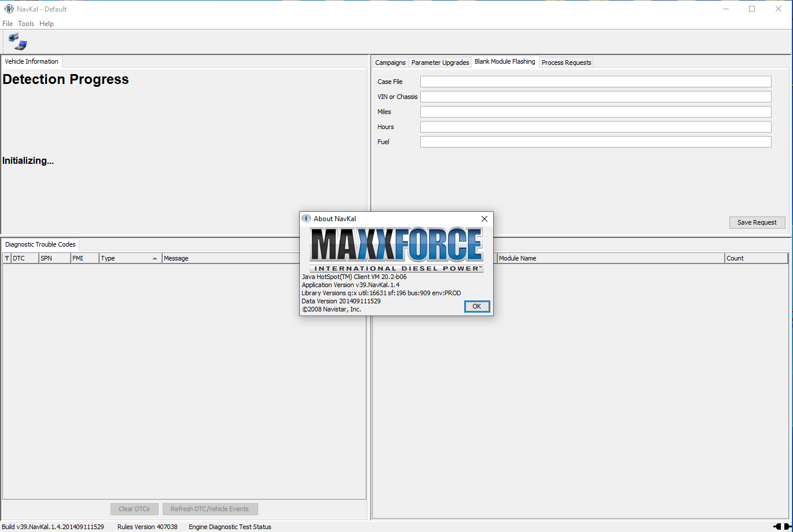The width and height of the screenshot is (793, 532).
Task: Switch to the Parameter Upgrades tab
Action: coord(440,63)
